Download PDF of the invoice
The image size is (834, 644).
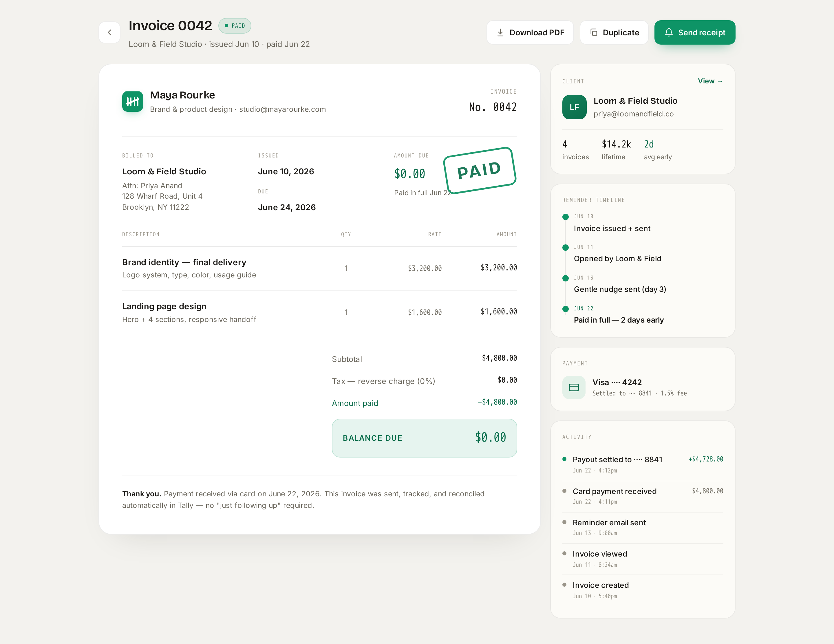(x=530, y=32)
